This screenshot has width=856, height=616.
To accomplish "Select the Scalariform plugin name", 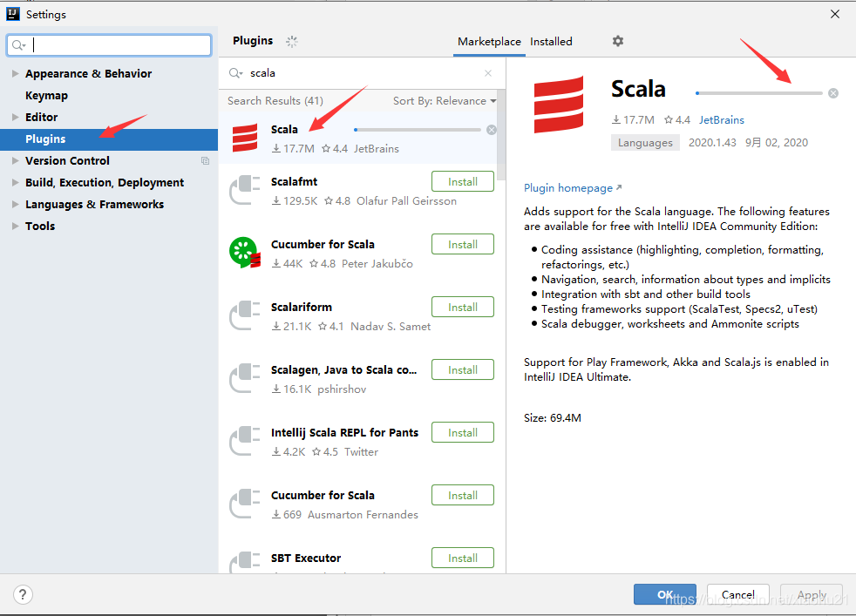I will pos(302,308).
